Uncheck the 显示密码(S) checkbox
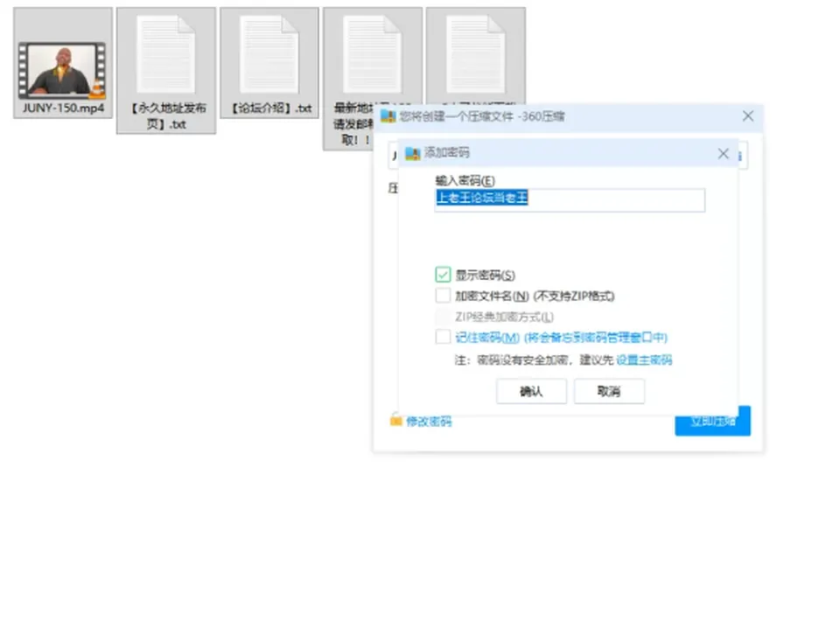The image size is (840, 642). [x=443, y=275]
